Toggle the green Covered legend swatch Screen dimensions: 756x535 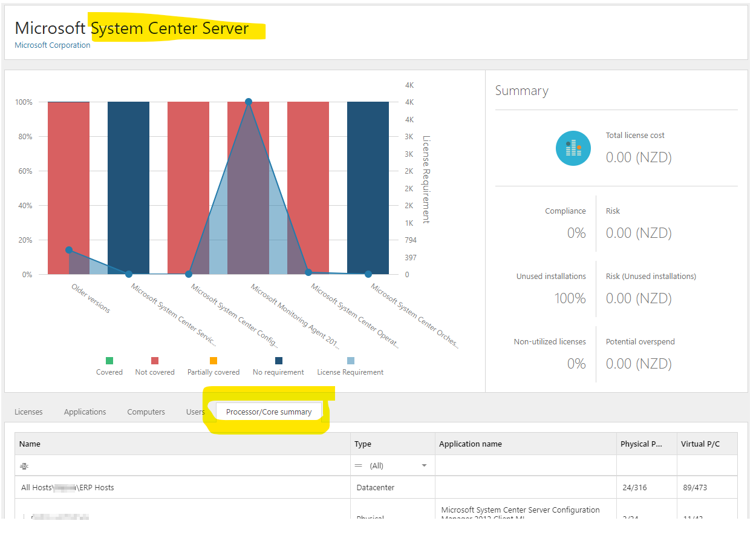109,361
